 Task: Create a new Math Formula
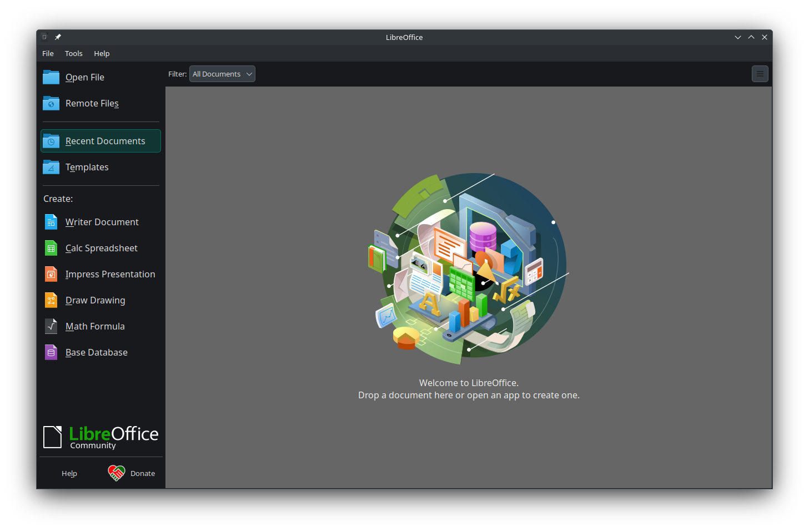[101, 326]
